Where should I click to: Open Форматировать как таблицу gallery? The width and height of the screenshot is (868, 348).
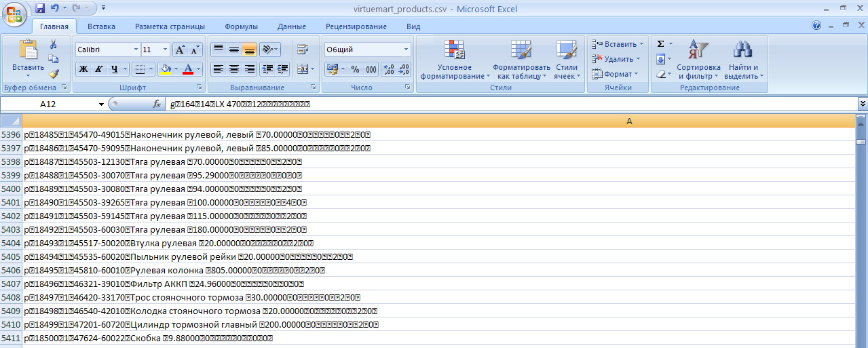point(521,60)
